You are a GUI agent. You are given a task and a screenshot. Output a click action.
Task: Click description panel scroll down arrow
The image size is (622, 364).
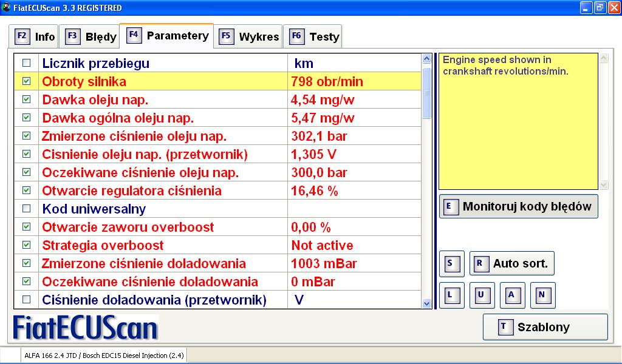604,184
